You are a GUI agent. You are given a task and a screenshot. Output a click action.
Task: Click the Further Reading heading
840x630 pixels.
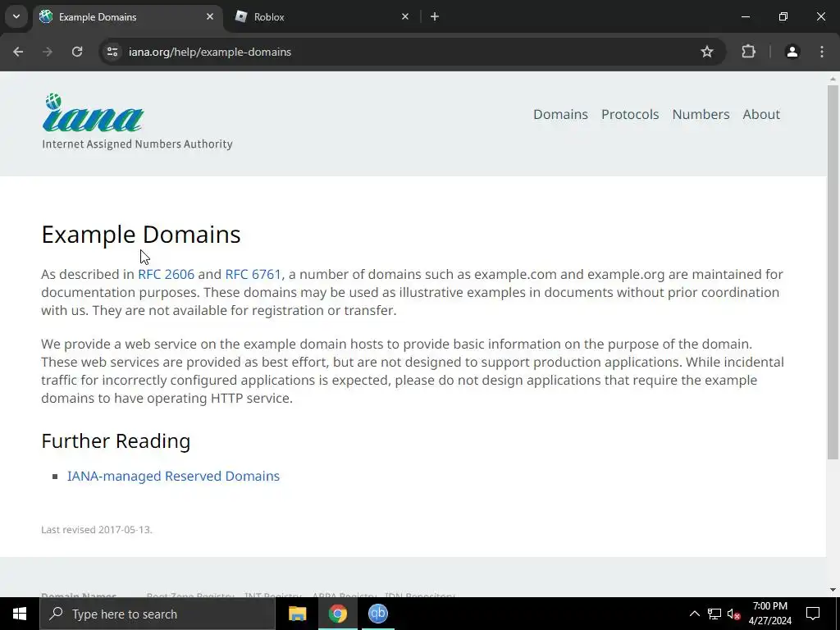pyautogui.click(x=116, y=441)
